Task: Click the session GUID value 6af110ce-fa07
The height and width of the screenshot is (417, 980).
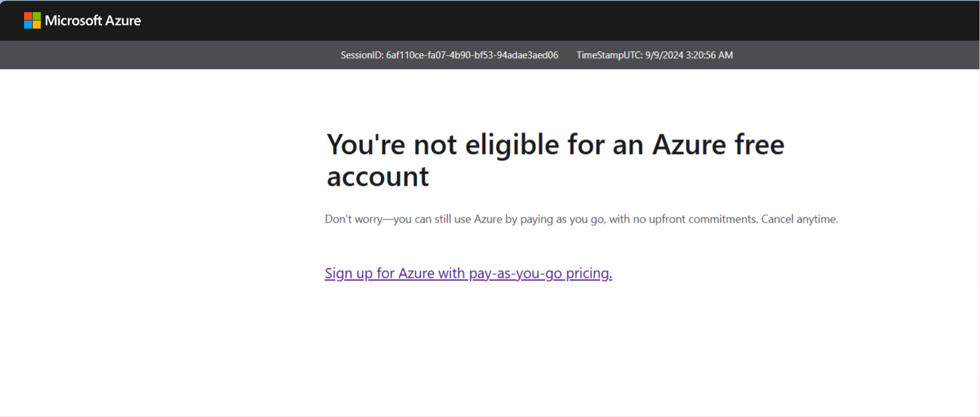Action: point(472,55)
